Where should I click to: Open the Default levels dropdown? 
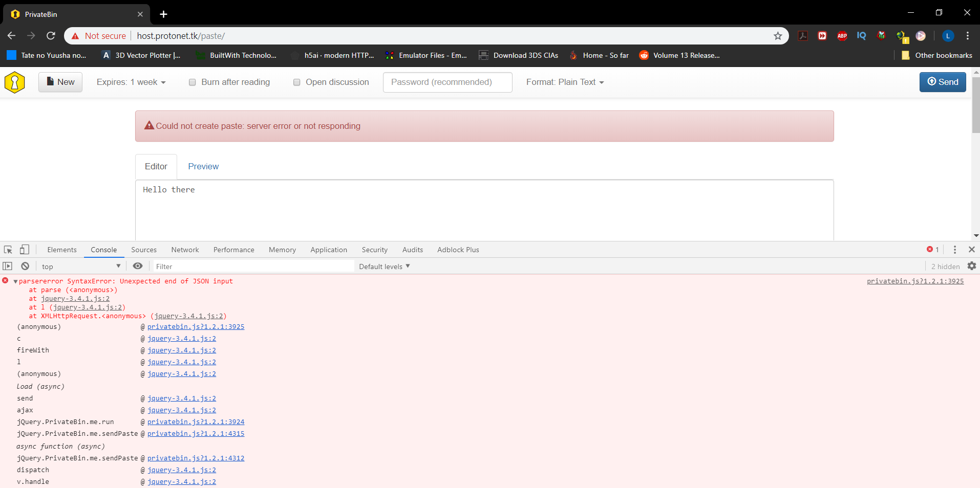click(x=383, y=266)
